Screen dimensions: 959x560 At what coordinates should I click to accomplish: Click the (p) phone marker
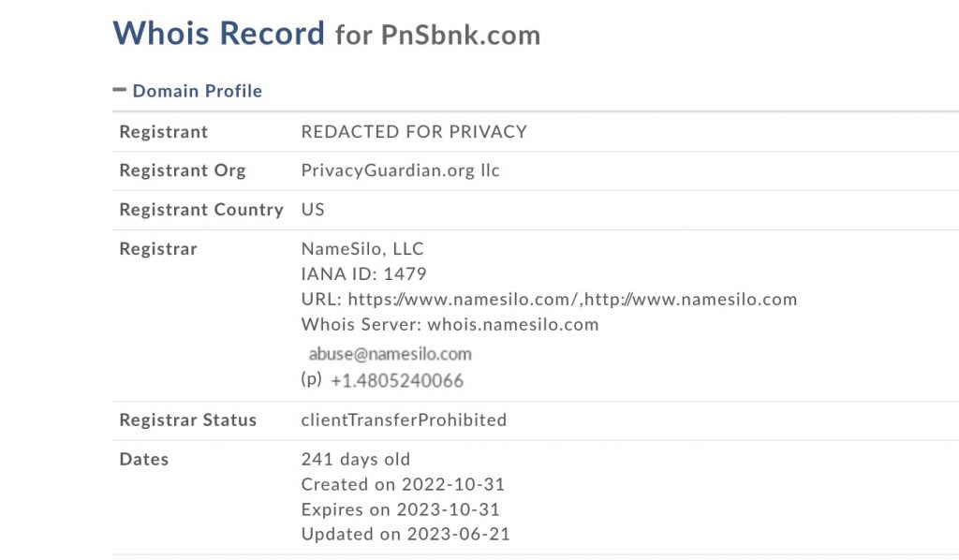(x=311, y=379)
